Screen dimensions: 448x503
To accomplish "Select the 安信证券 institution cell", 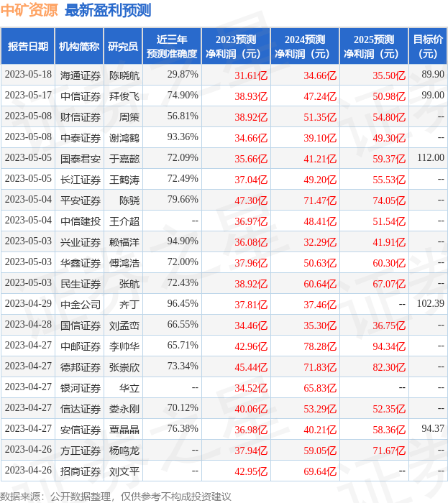I will [x=81, y=430].
